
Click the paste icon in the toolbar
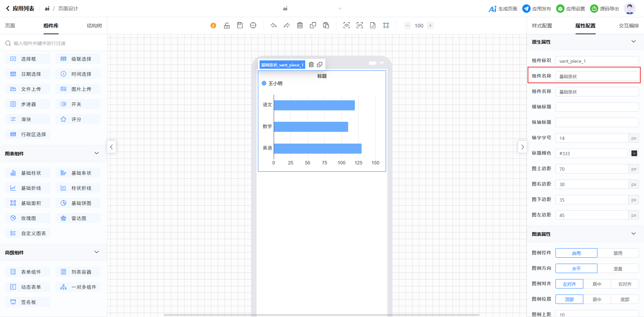point(326,25)
